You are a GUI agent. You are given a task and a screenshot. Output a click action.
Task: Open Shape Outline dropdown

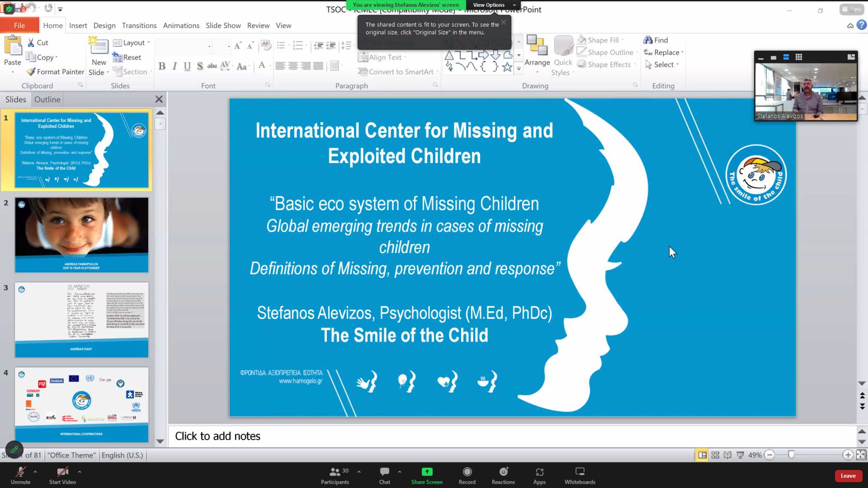pyautogui.click(x=607, y=52)
